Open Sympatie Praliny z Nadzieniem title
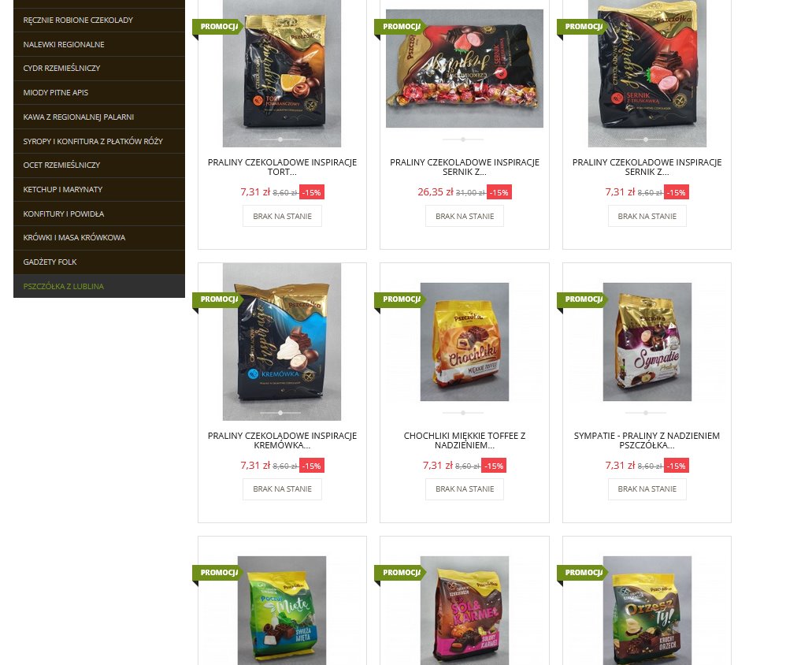 tap(647, 440)
